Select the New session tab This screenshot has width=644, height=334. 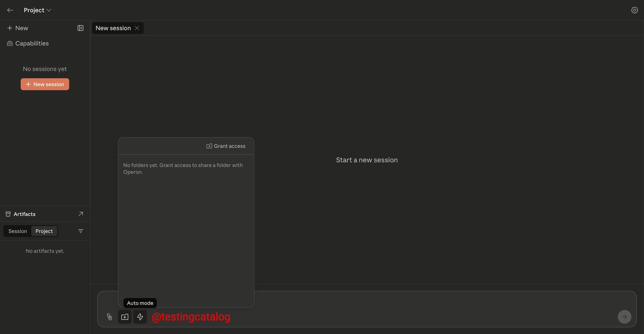click(113, 28)
